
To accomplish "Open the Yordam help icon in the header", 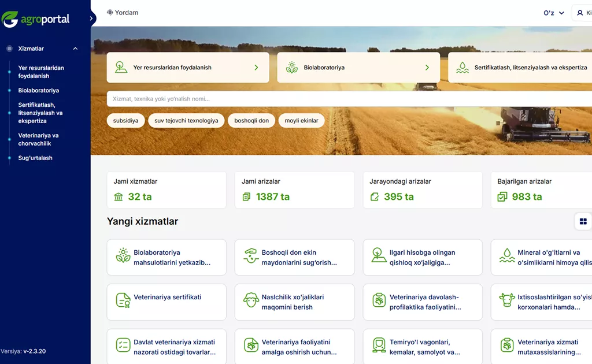I will pos(109,12).
